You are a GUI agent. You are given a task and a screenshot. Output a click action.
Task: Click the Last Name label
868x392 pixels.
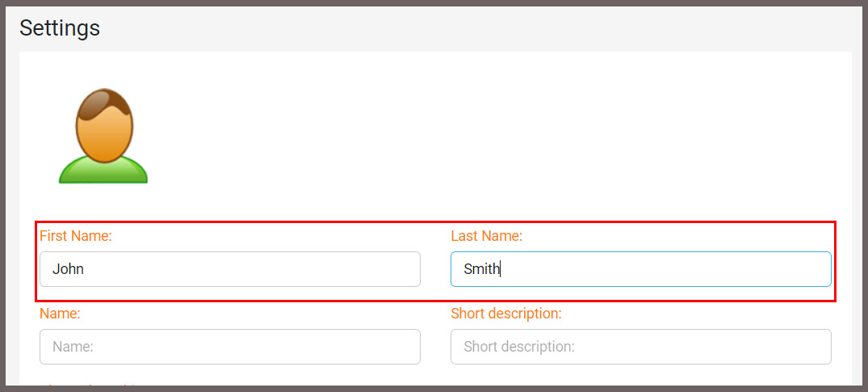point(487,236)
